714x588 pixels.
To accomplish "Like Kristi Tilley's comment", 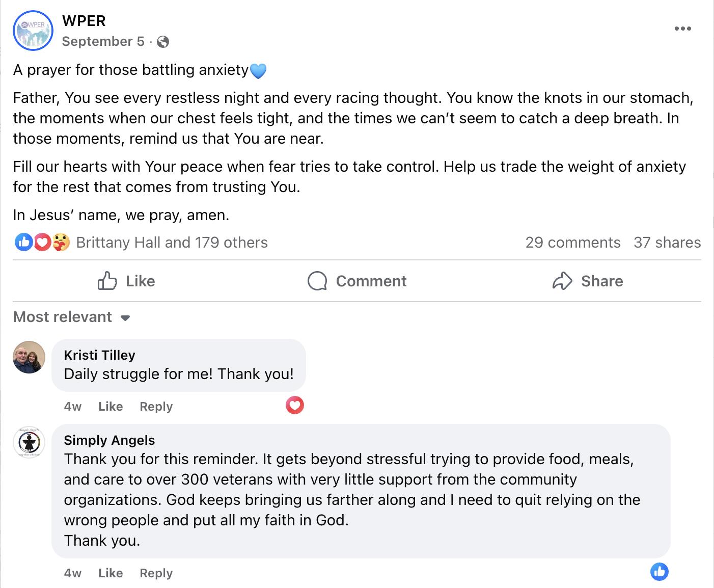I will pos(111,407).
